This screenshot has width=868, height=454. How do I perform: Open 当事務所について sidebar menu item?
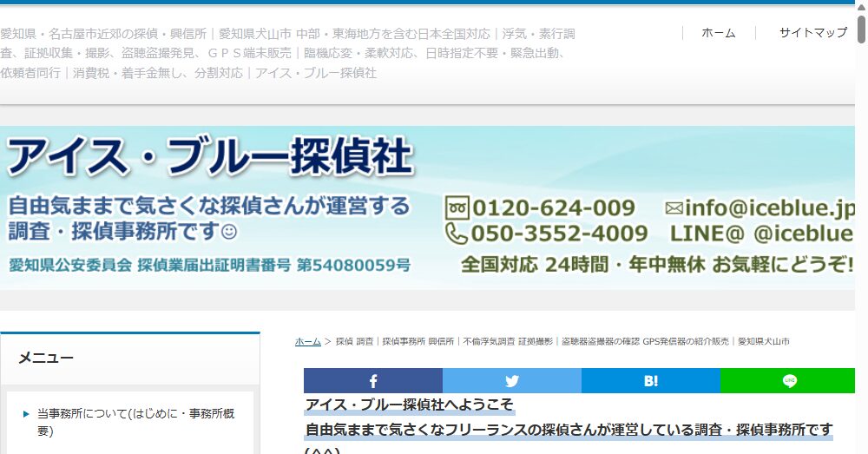pyautogui.click(x=135, y=422)
